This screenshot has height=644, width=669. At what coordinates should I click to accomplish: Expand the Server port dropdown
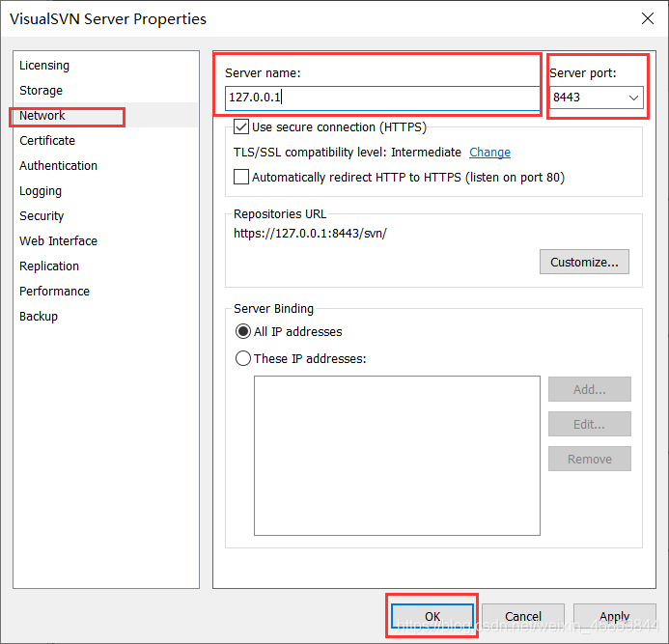click(x=633, y=98)
